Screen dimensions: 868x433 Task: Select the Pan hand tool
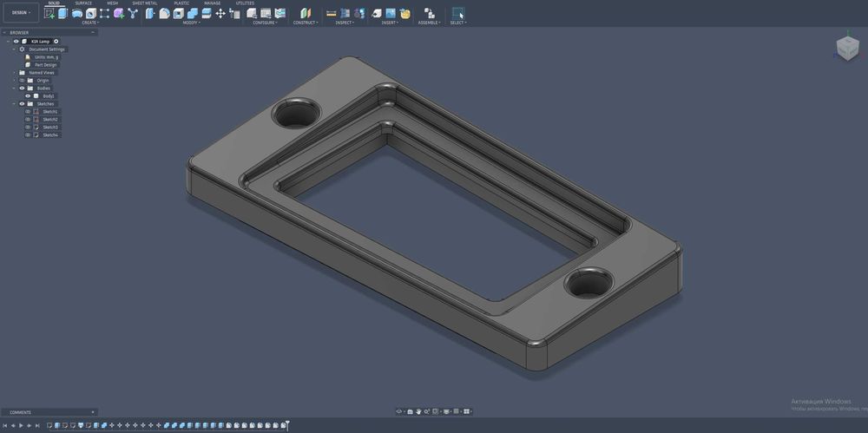point(418,411)
